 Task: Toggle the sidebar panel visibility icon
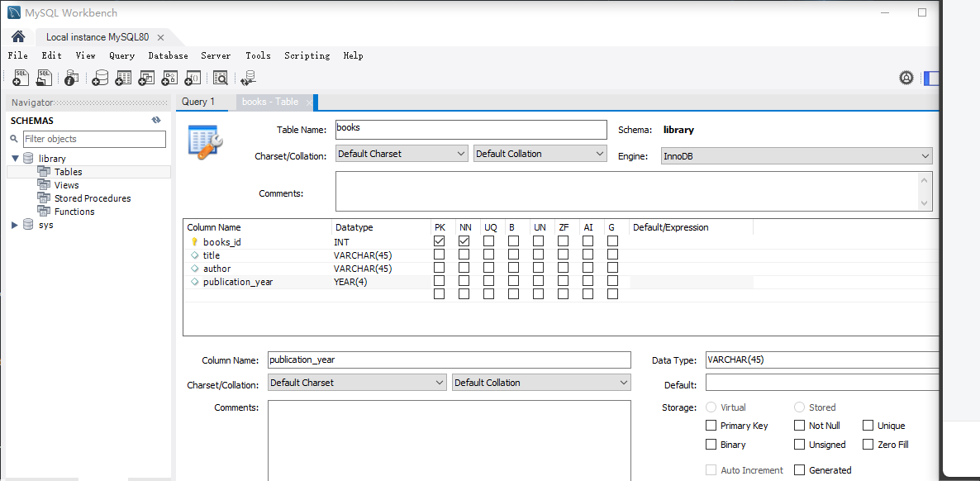point(932,79)
